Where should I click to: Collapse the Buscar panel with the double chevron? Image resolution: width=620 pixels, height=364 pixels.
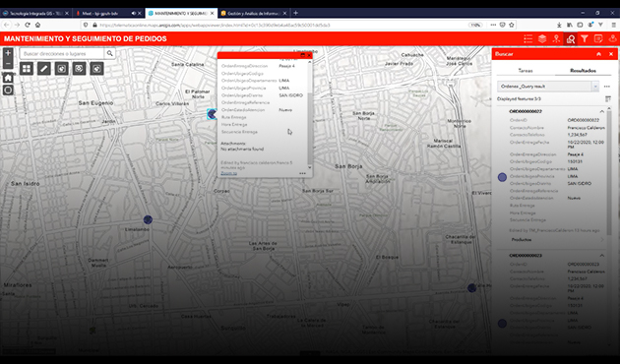coord(599,54)
